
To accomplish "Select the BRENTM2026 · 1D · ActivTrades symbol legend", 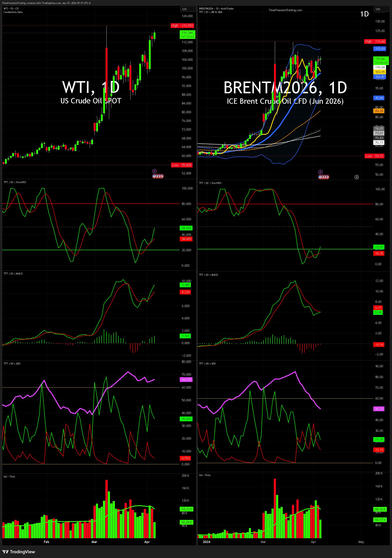I will pos(216,8).
